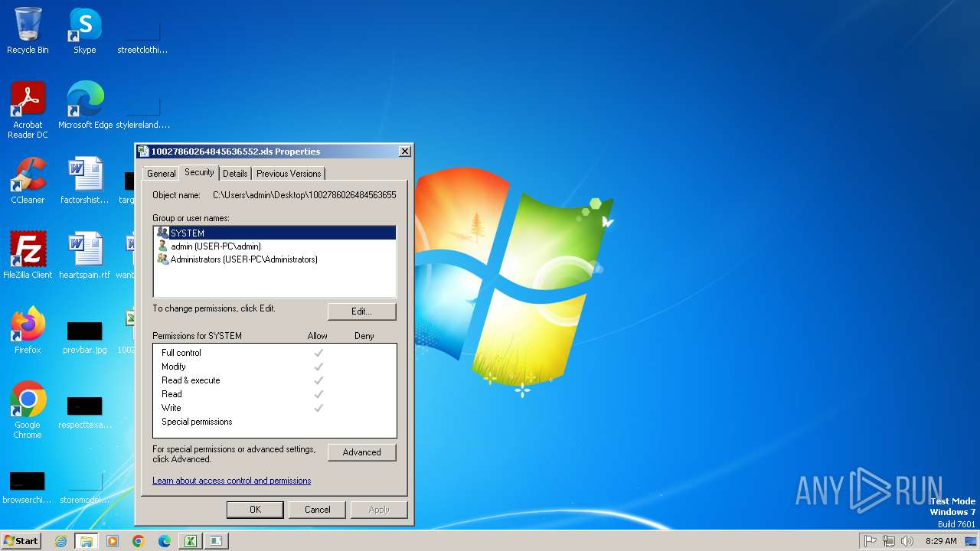Image resolution: width=980 pixels, height=551 pixels.
Task: Switch to the Details tab
Action: (235, 174)
